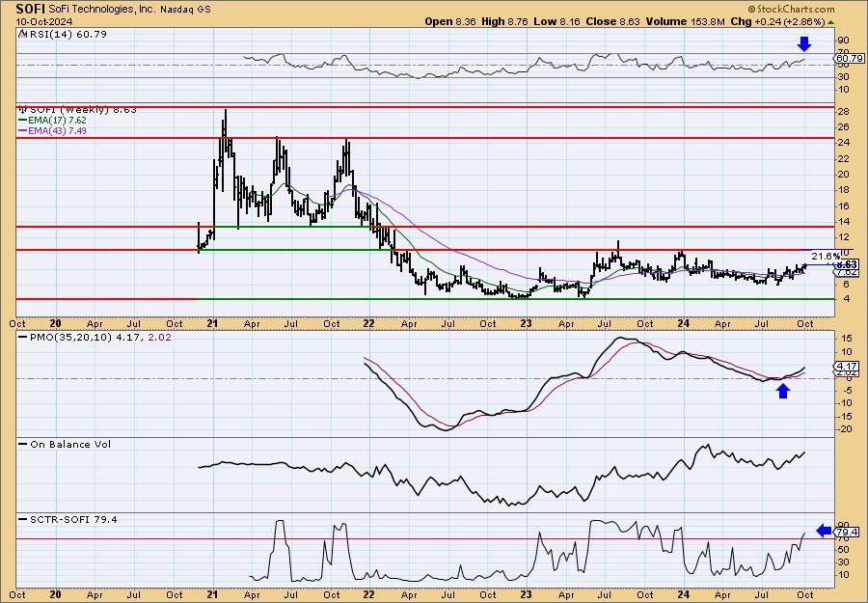Click the 90 label on RSI axis
This screenshot has height=603, width=868.
[x=844, y=41]
